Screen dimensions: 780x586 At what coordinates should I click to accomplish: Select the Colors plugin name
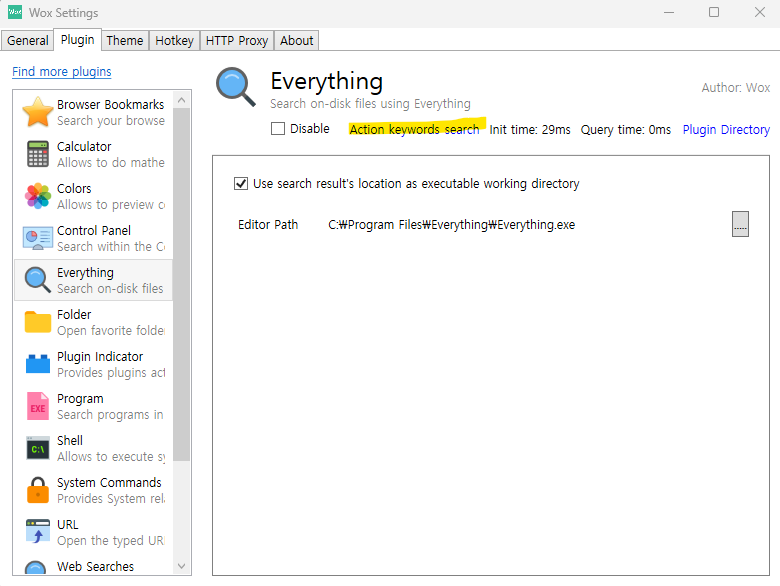(x=74, y=189)
